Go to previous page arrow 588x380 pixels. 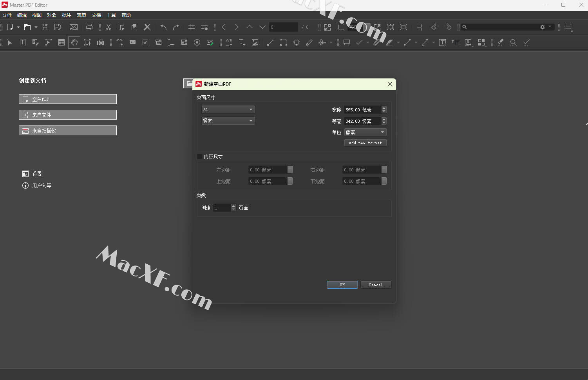tap(224, 27)
